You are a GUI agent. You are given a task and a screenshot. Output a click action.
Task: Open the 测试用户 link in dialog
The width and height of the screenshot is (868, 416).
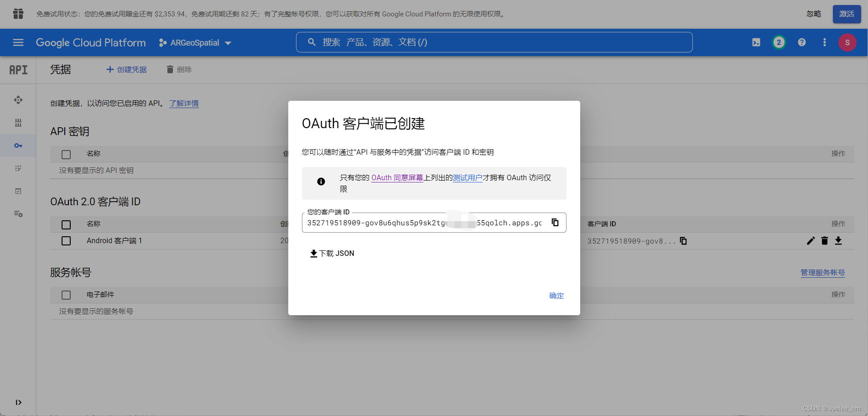pyautogui.click(x=468, y=178)
